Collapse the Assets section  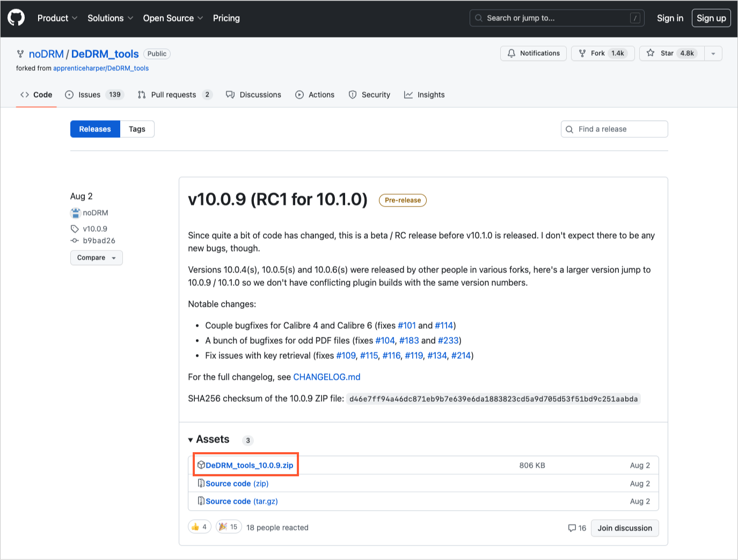[209, 439]
